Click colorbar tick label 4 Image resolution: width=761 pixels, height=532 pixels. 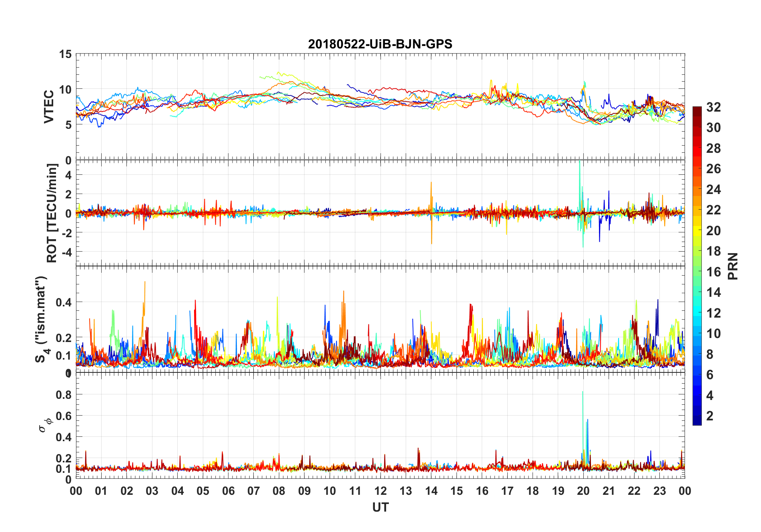point(710,396)
